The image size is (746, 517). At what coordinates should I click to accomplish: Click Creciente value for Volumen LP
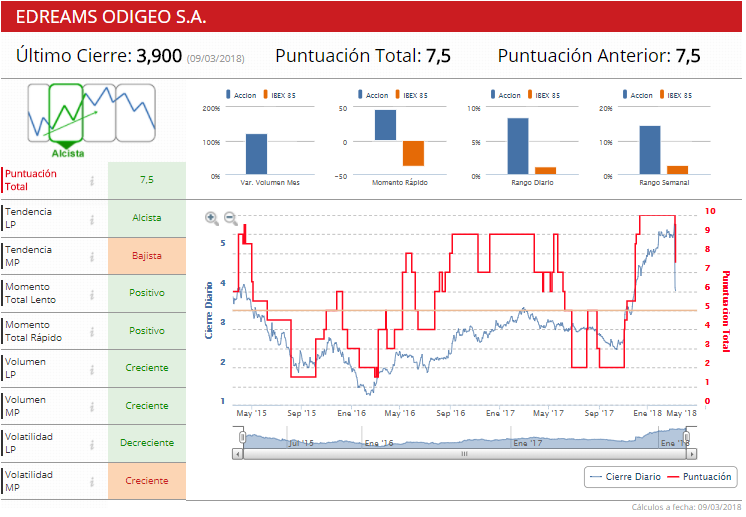click(x=147, y=368)
